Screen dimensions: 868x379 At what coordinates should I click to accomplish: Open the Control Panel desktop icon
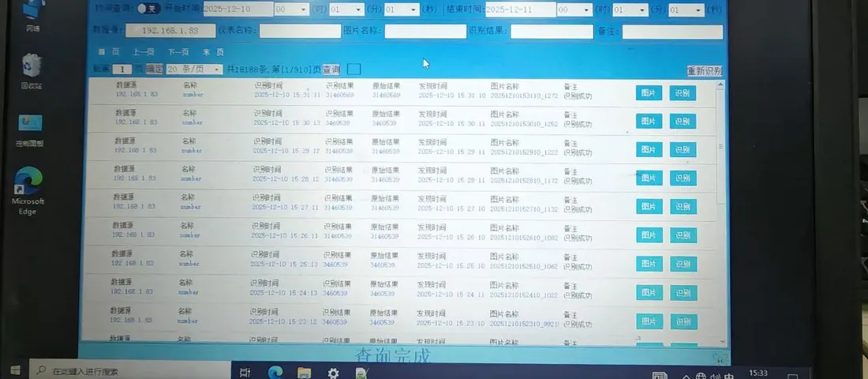(30, 131)
